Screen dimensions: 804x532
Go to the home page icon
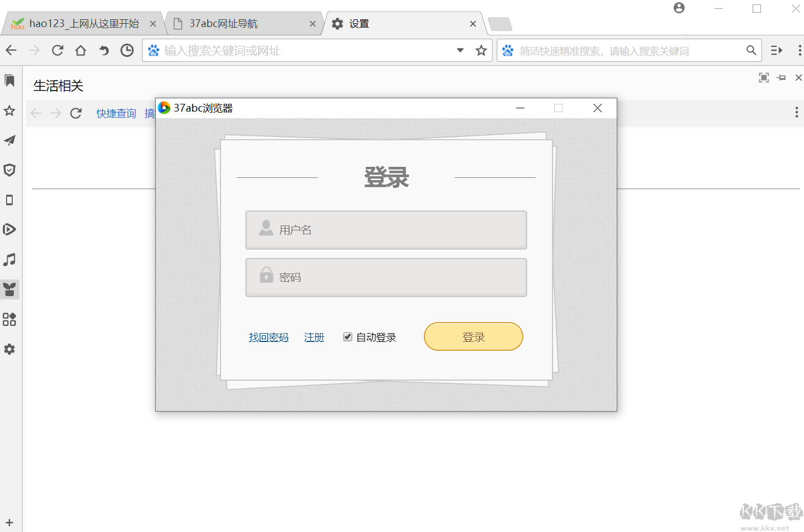tap(81, 51)
